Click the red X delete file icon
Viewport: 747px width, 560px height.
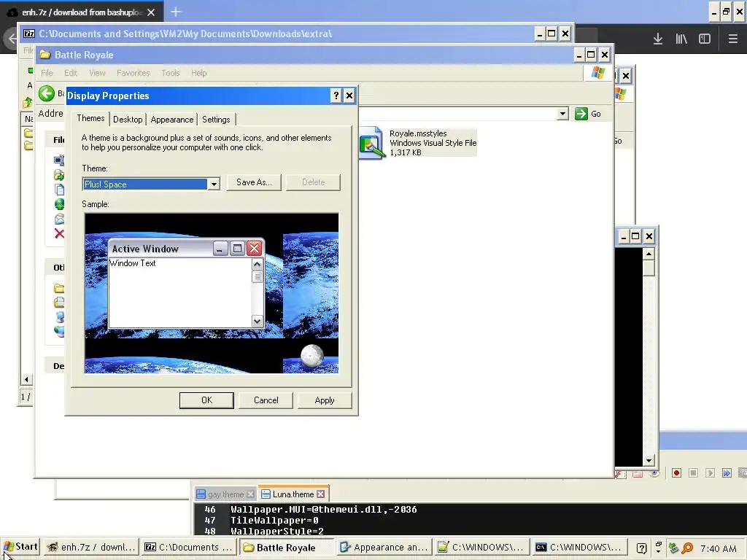(59, 233)
